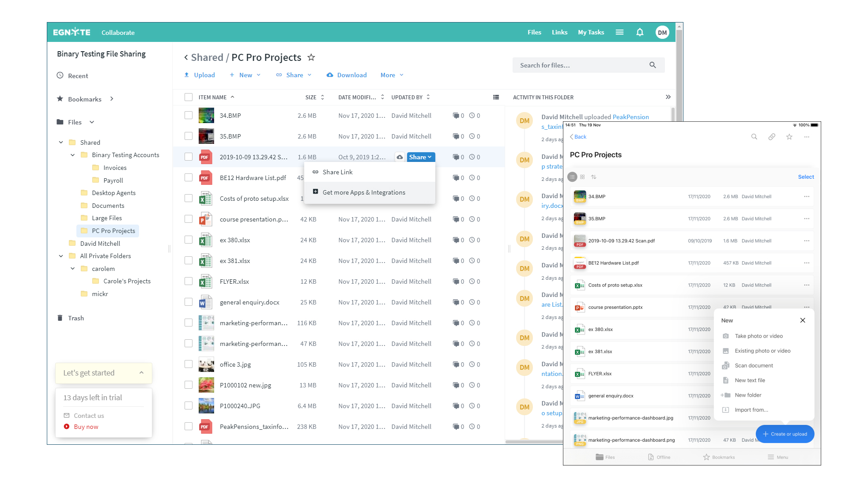
Task: Click the mobile link icon near Back
Action: coord(771,137)
